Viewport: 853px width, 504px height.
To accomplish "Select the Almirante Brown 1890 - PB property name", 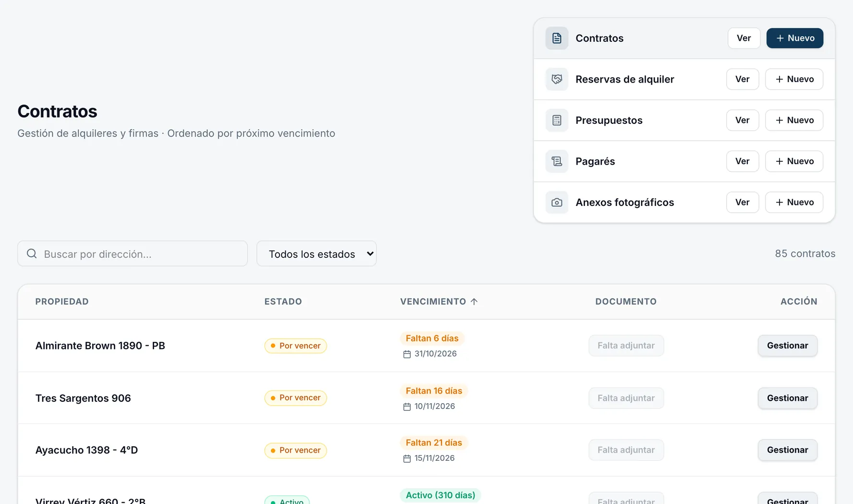I will (x=100, y=346).
